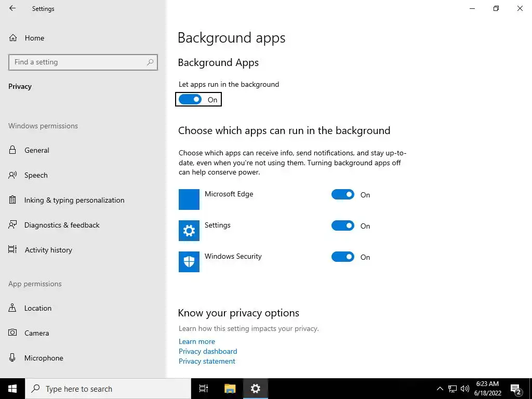
Task: Click the clipboard icon beside Inking & typing
Action: pyautogui.click(x=12, y=200)
